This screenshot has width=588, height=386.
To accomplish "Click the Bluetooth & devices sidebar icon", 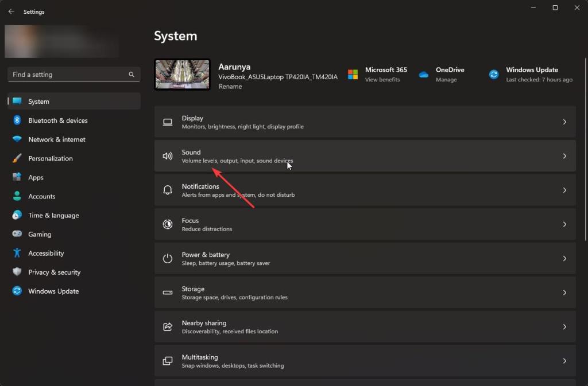I will tap(17, 120).
